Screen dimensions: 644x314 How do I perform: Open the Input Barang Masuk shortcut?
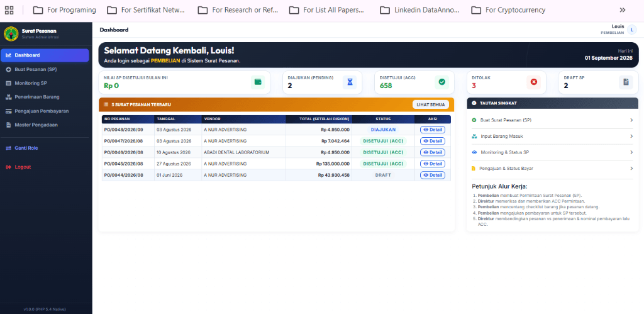[x=552, y=136]
